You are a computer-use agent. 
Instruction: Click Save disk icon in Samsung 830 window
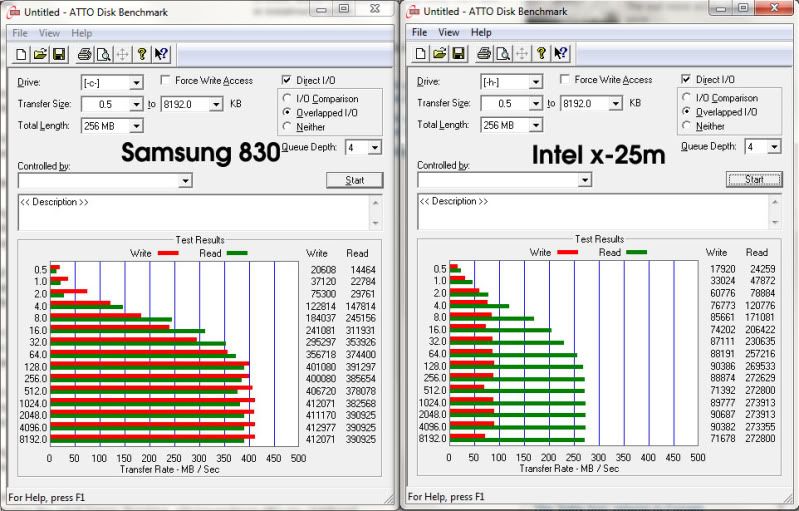click(59, 54)
